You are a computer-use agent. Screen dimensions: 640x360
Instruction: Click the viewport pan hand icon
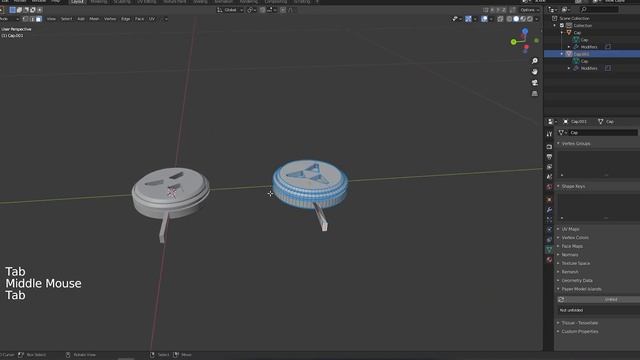tap(535, 72)
